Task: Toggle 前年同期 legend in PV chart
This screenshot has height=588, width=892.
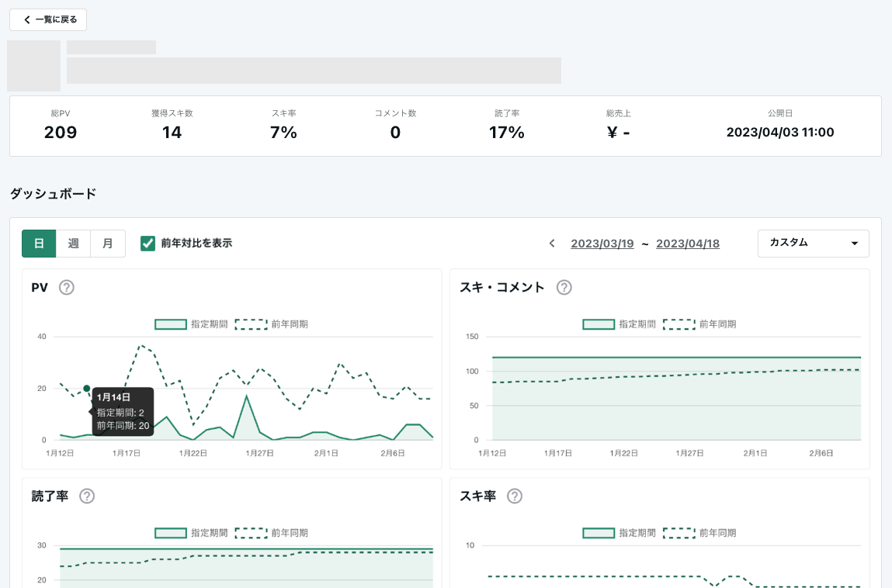Action: tap(272, 324)
